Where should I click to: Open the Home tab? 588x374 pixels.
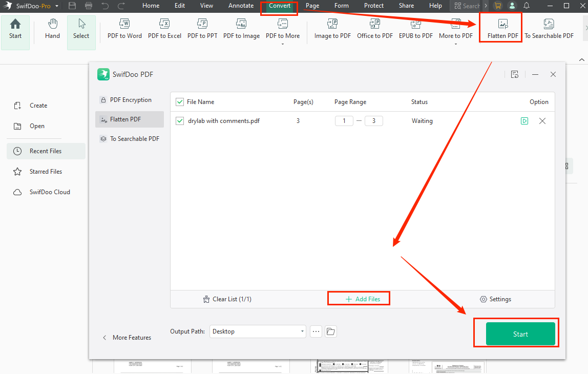[x=151, y=6]
